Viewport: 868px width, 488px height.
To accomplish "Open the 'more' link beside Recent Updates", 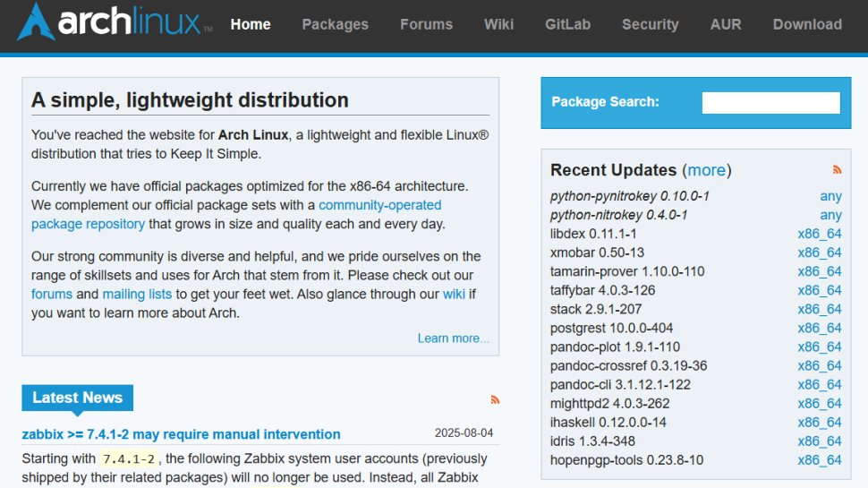I will tap(706, 170).
